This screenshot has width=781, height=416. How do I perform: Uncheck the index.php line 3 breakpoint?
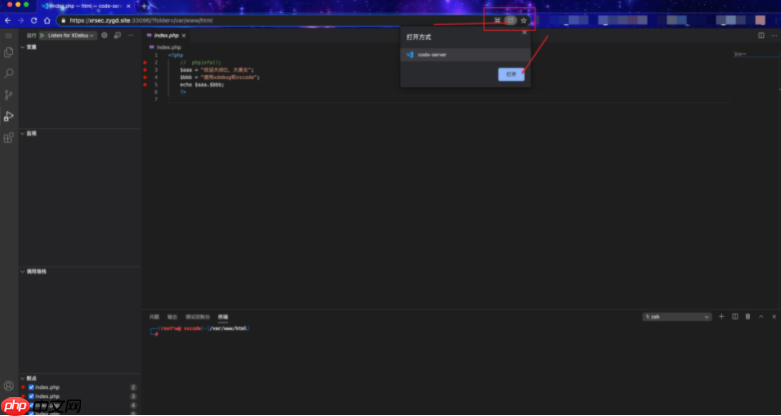[x=31, y=396]
